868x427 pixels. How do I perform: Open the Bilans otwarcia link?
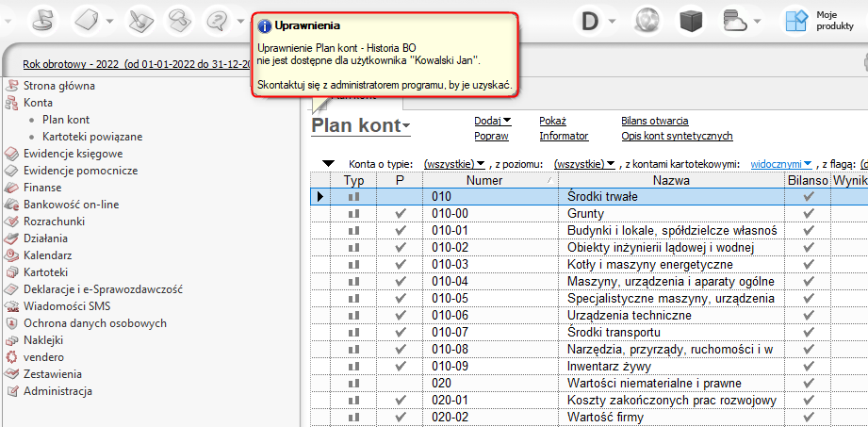[x=655, y=122]
